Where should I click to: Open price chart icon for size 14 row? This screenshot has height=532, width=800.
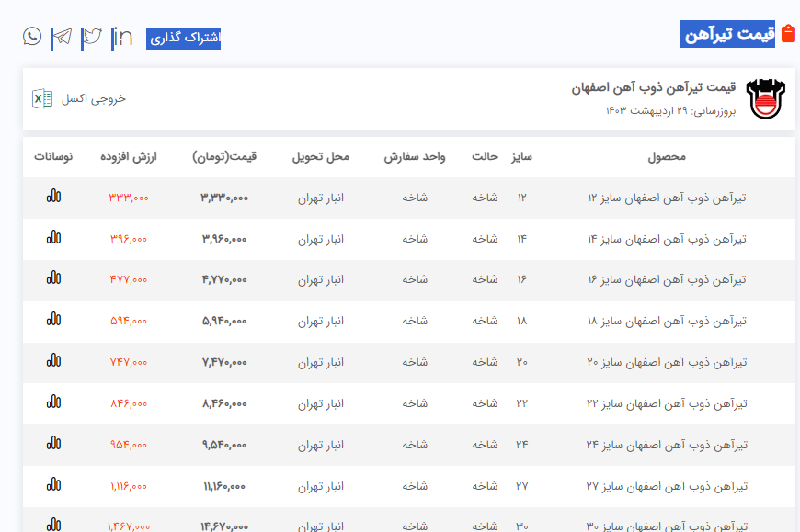54,238
